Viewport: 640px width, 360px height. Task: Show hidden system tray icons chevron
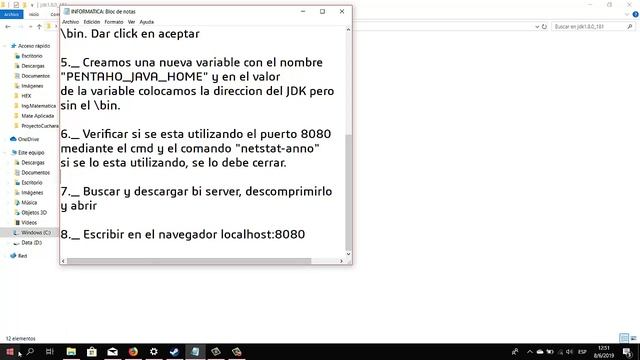[529, 351]
